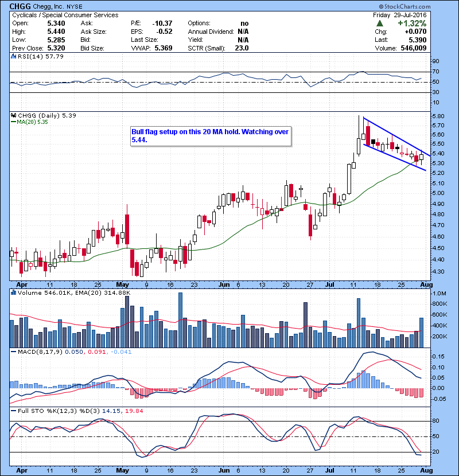Click the Volume 546.01K, EMA(20) 314.88K label
The height and width of the screenshot is (476, 459).
tap(74, 292)
